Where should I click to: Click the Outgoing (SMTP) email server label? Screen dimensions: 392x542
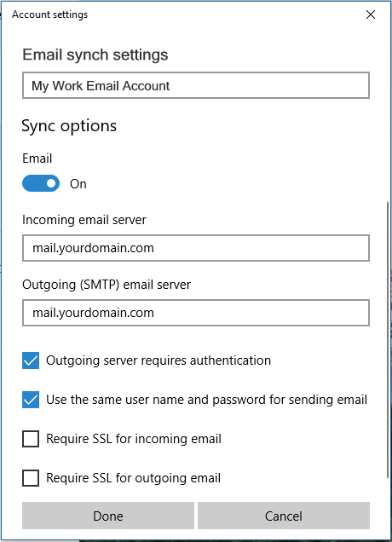tap(107, 285)
